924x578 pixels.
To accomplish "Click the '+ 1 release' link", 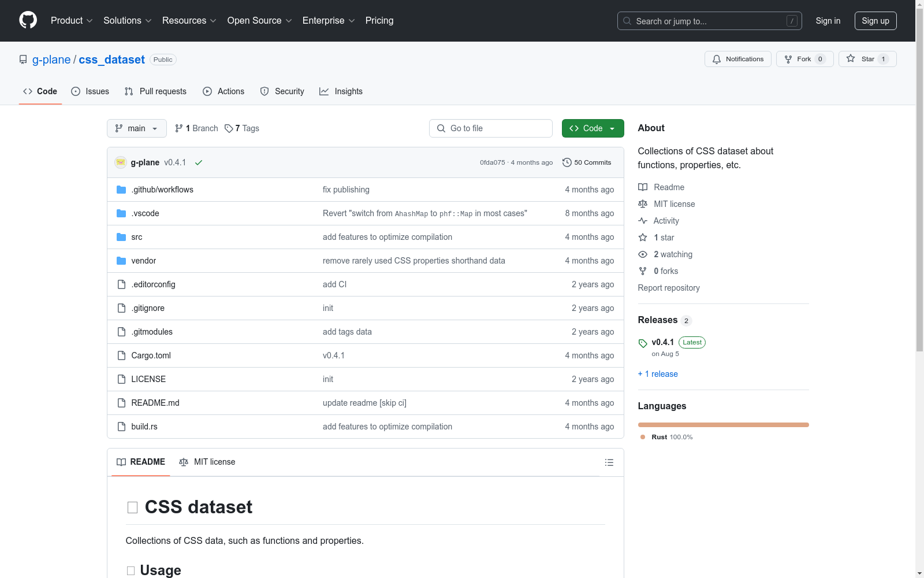I will coord(658,374).
